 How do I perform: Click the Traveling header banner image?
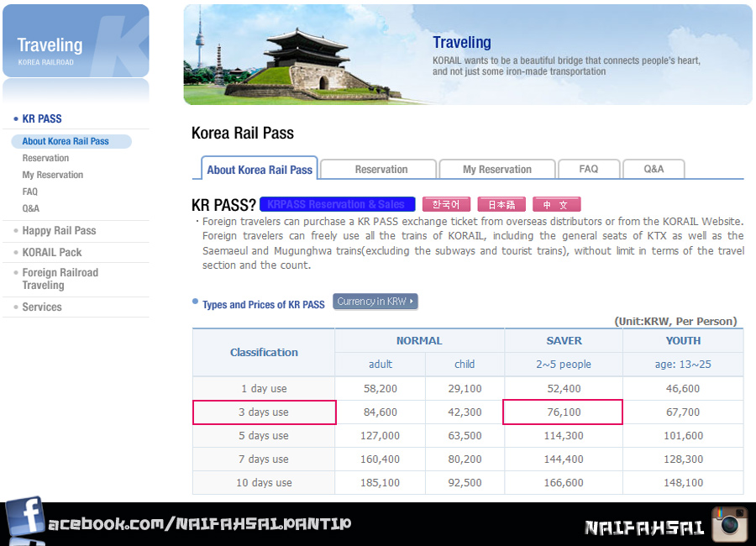(468, 55)
